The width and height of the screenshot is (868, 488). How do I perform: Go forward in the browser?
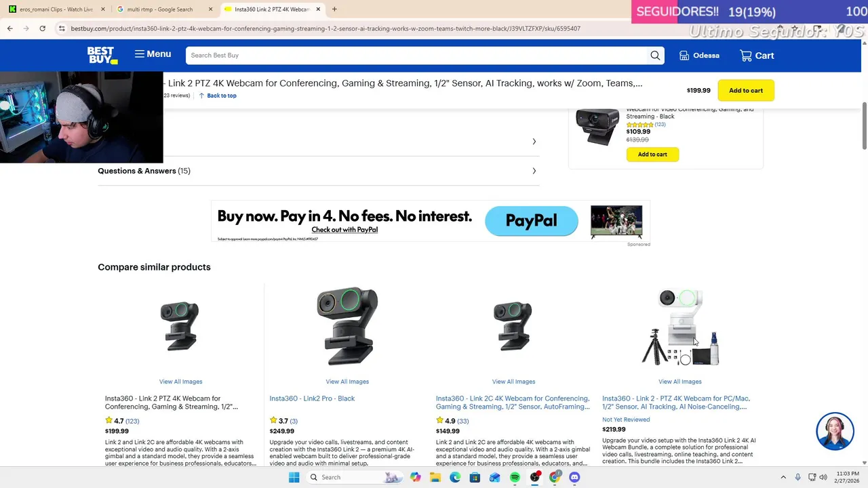tap(26, 28)
